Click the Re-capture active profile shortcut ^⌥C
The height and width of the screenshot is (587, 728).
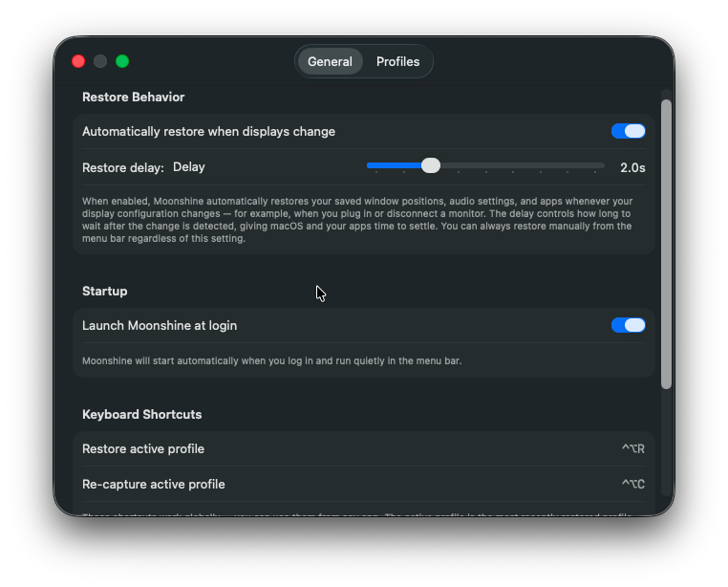633,484
